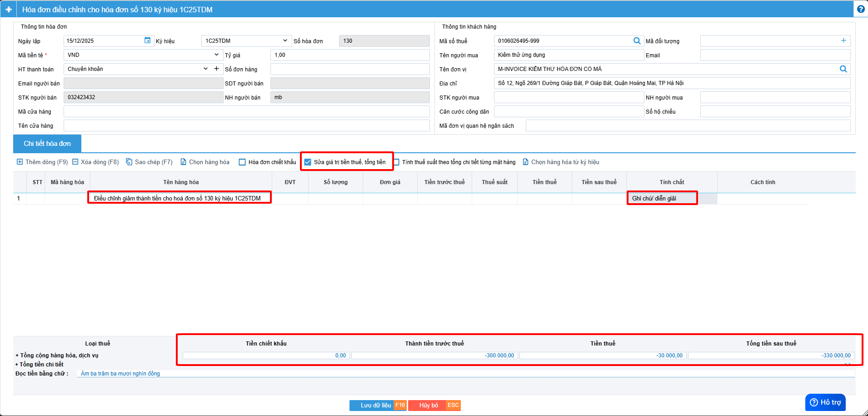This screenshot has height=416, width=868.
Task: Tick the Hóa đơn chiết khấu checkbox
Action: click(x=243, y=162)
